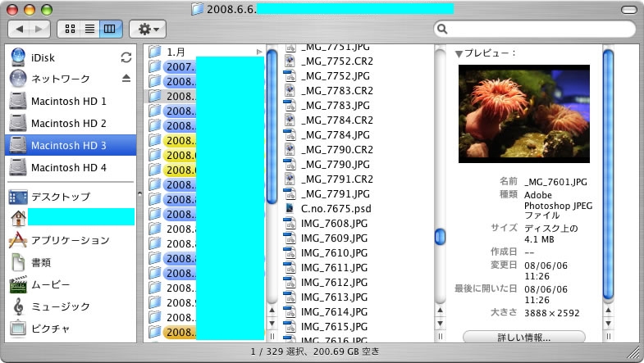Click the preview column scroll up arrow

click(608, 310)
